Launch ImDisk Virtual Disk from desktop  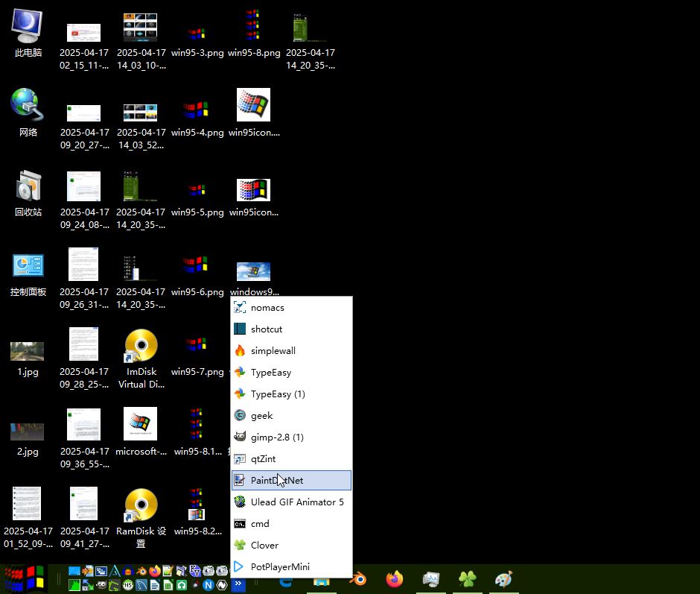(x=141, y=347)
